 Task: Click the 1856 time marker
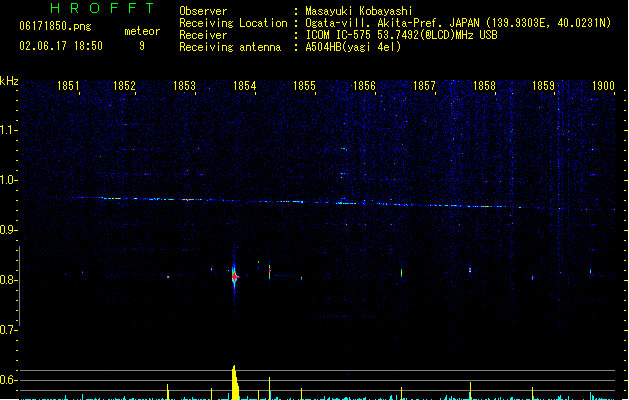click(364, 86)
